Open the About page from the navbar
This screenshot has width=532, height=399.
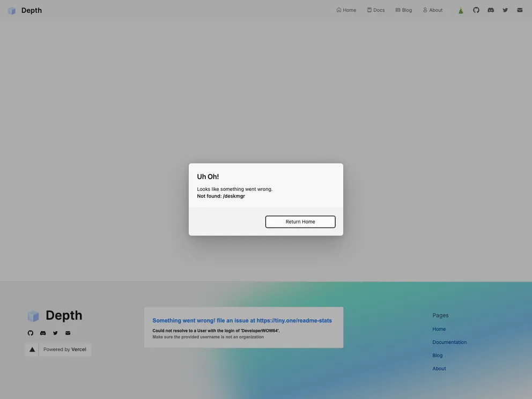(432, 10)
